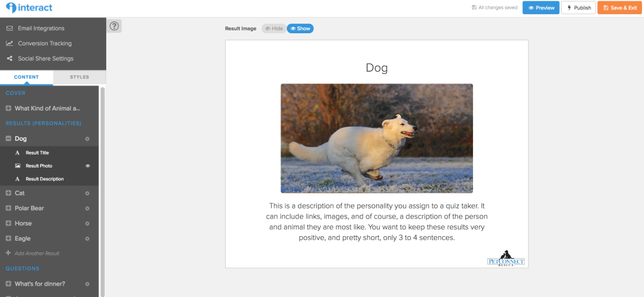644x297 pixels.
Task: Set Result Image to Show
Action: pyautogui.click(x=300, y=28)
